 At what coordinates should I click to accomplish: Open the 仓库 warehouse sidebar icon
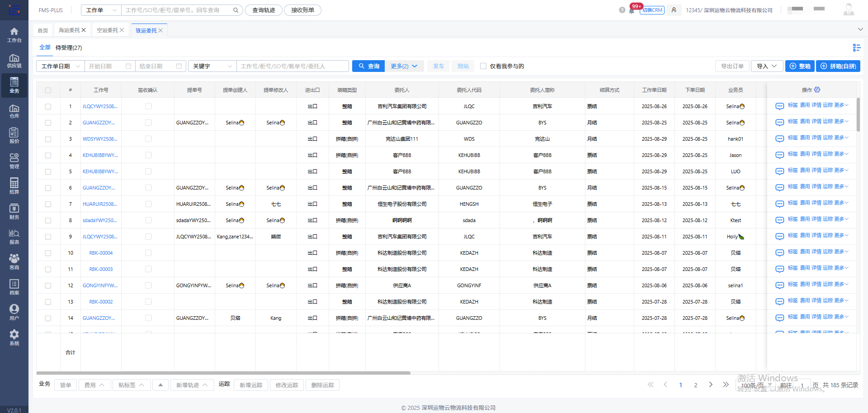point(14,111)
